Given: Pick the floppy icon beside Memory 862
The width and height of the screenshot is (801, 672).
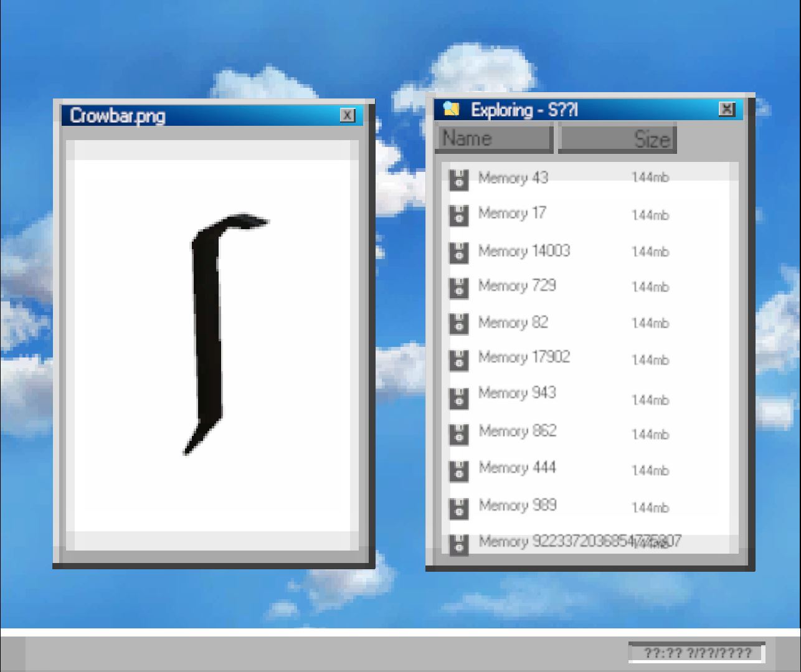Looking at the screenshot, I should tap(458, 434).
